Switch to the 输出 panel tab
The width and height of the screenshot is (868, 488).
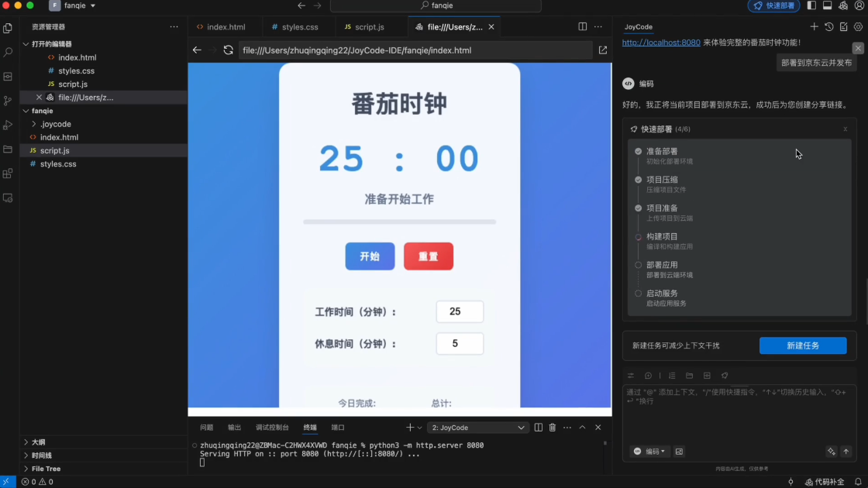click(x=234, y=427)
